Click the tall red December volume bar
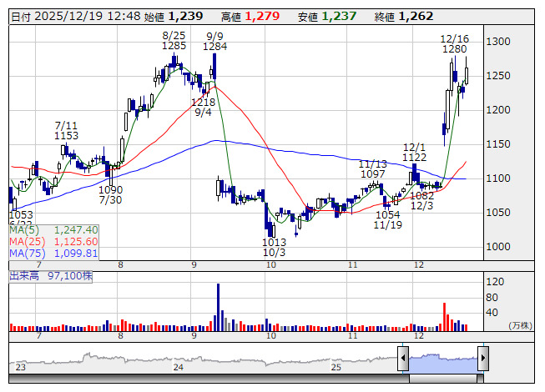 click(x=444, y=317)
